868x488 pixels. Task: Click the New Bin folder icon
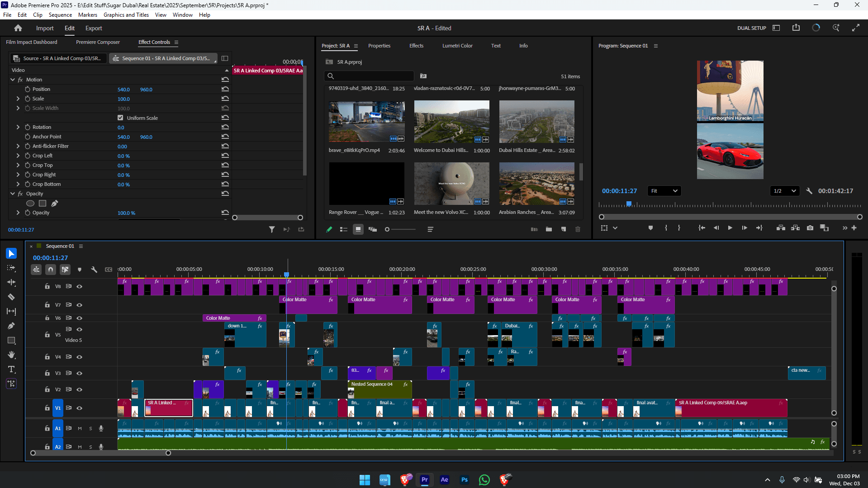click(x=549, y=229)
